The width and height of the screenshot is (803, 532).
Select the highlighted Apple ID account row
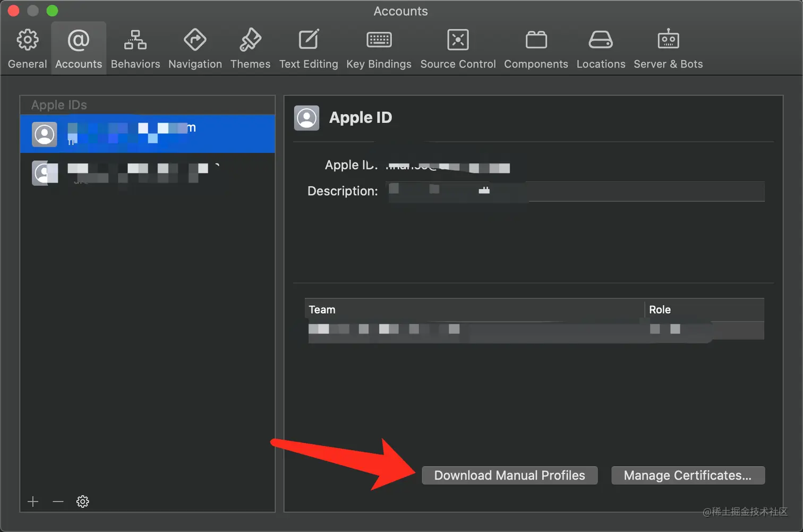(x=148, y=134)
